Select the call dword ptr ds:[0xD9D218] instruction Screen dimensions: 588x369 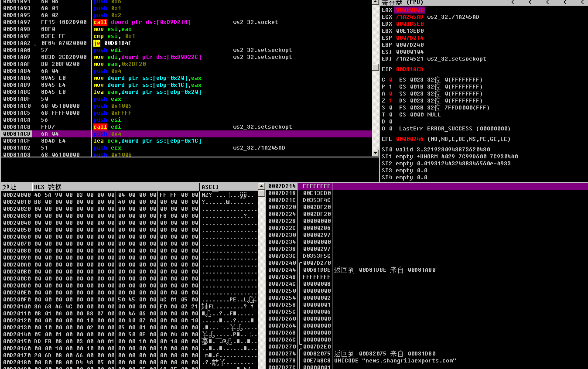(x=142, y=22)
